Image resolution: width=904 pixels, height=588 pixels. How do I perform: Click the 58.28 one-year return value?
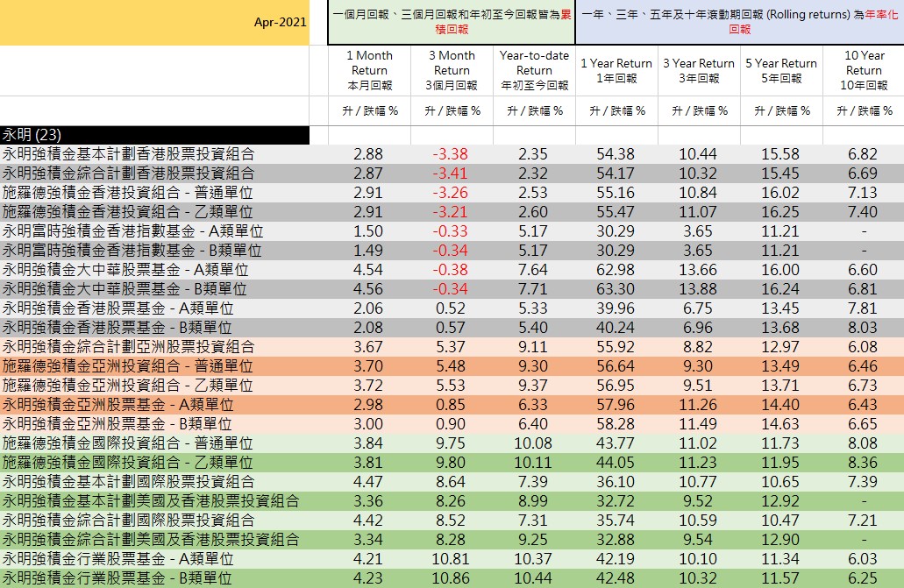point(616,424)
